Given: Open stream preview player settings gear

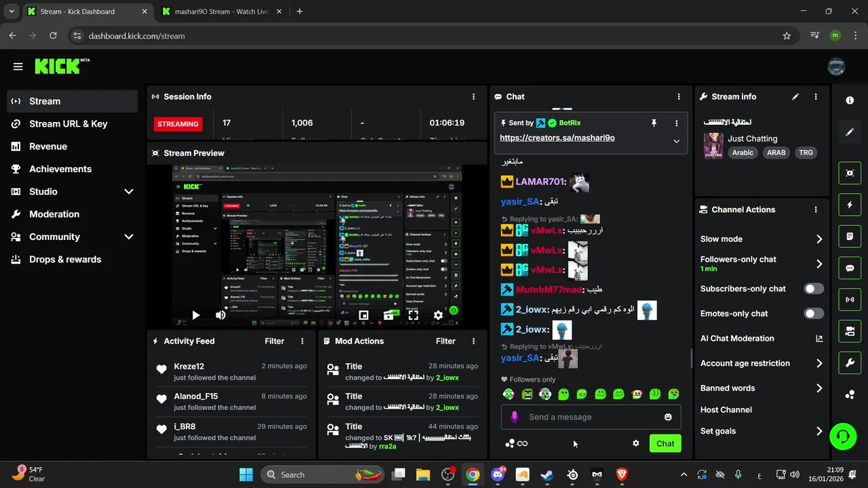Looking at the screenshot, I should coord(438,315).
